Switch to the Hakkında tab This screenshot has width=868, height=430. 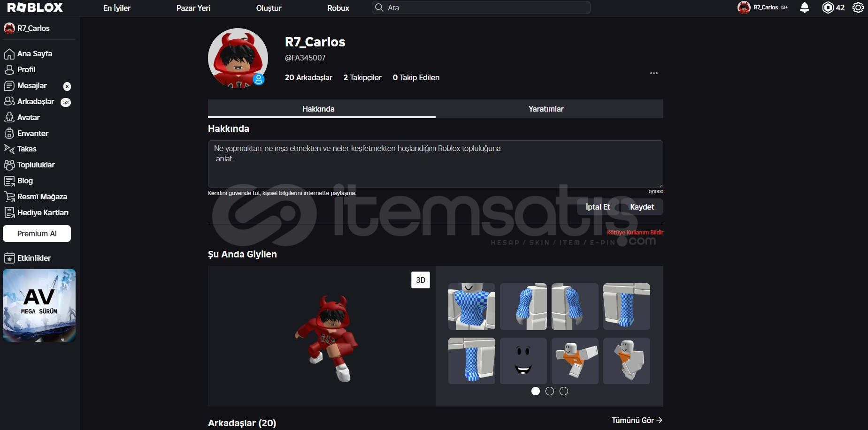[x=322, y=109]
